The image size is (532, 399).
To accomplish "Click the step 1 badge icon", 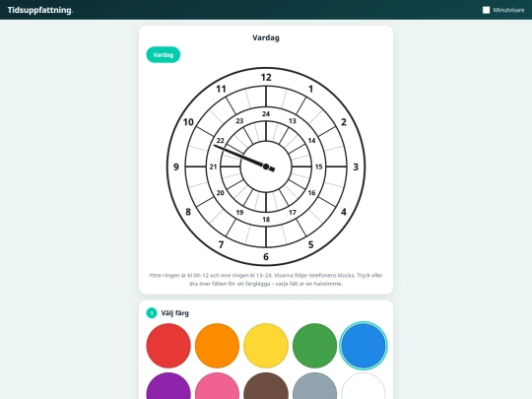I will [x=152, y=313].
